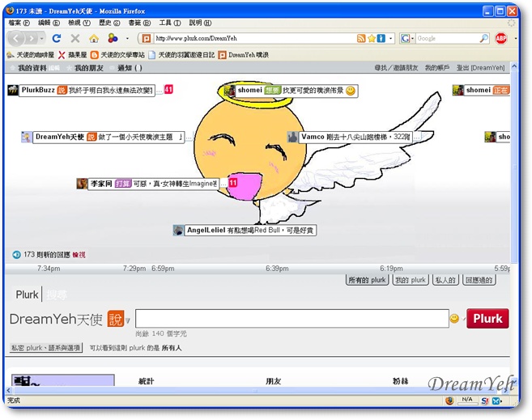Open the 編輯 (Edit) menu

point(49,23)
